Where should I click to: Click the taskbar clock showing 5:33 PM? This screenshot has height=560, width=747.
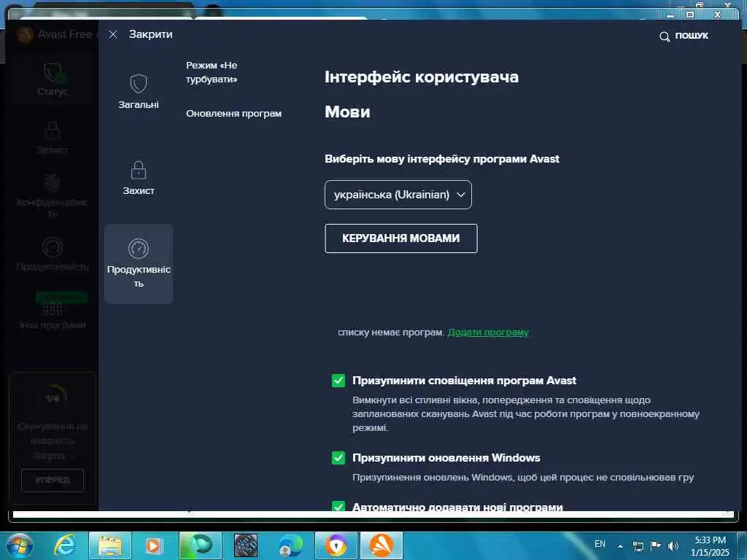pyautogui.click(x=710, y=546)
